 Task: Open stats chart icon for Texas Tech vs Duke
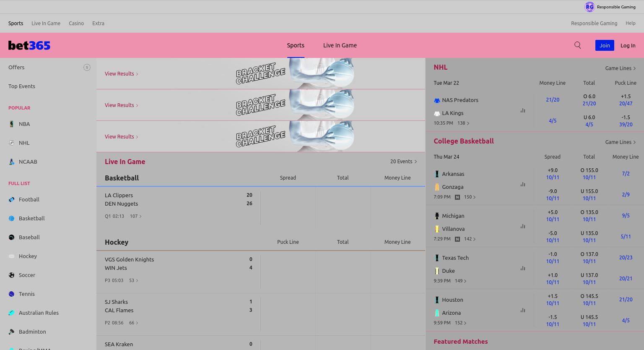point(523,268)
